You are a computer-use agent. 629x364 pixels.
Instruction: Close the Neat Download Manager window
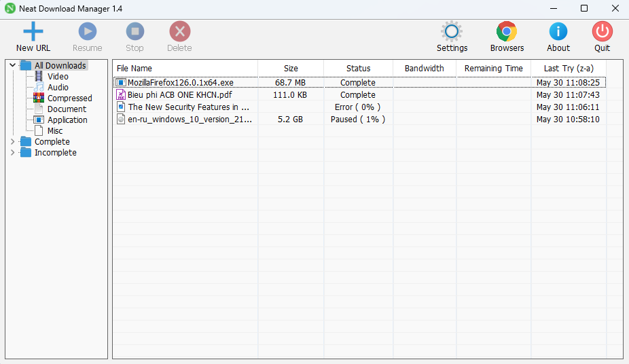click(615, 8)
